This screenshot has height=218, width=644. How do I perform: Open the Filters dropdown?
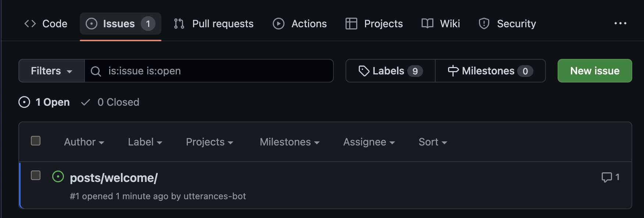pos(51,71)
